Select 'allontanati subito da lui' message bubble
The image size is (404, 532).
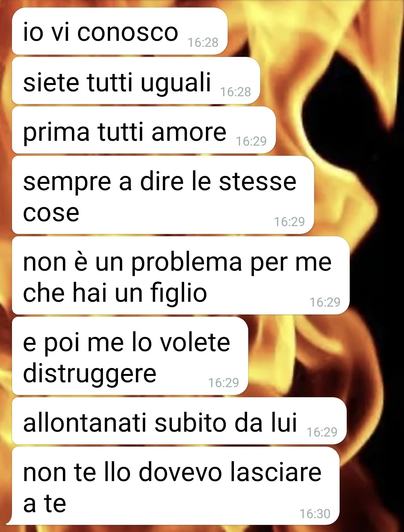[179, 421]
